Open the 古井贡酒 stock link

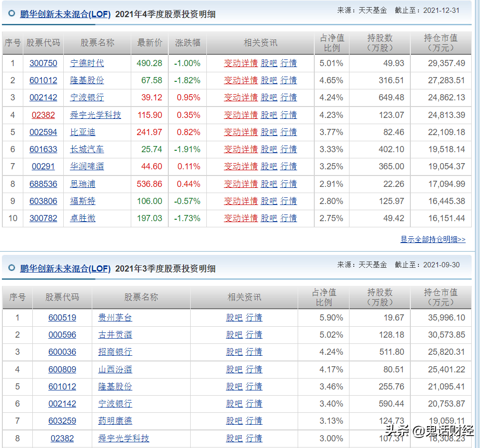[115, 335]
